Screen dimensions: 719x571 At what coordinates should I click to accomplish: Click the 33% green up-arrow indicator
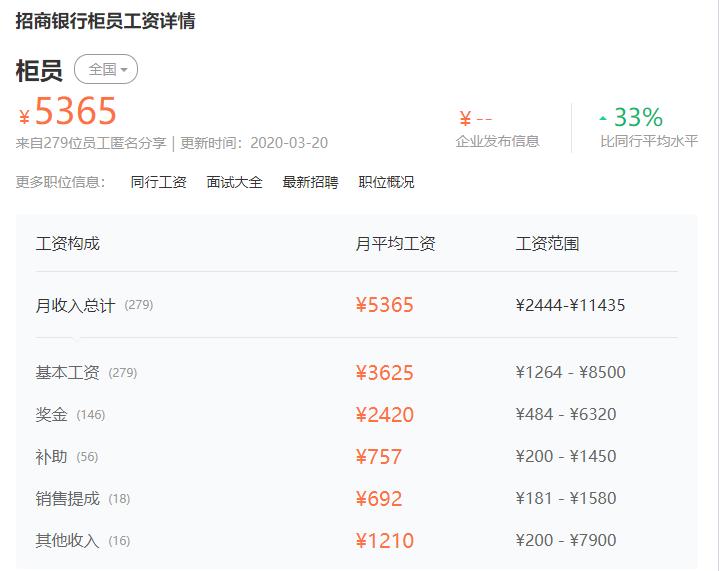pos(631,117)
